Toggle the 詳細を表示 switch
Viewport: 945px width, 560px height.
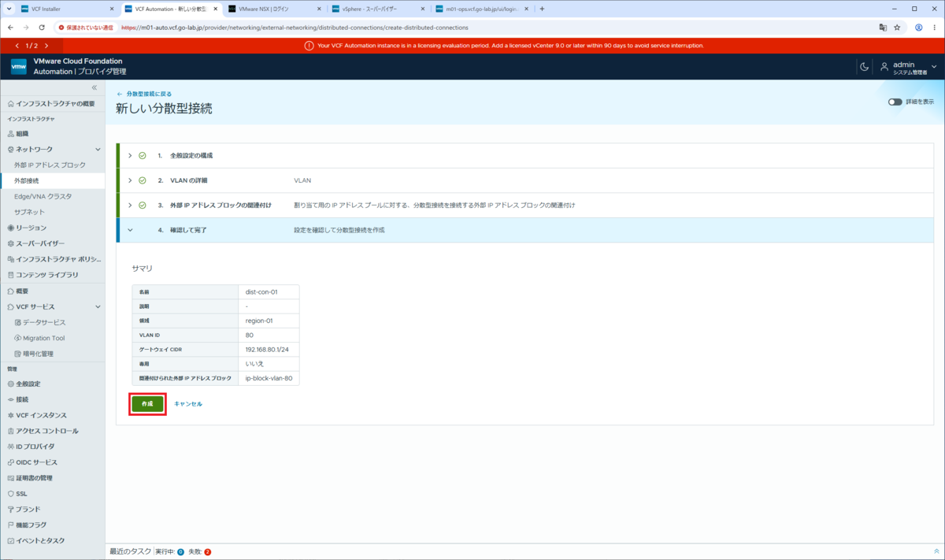coord(895,102)
